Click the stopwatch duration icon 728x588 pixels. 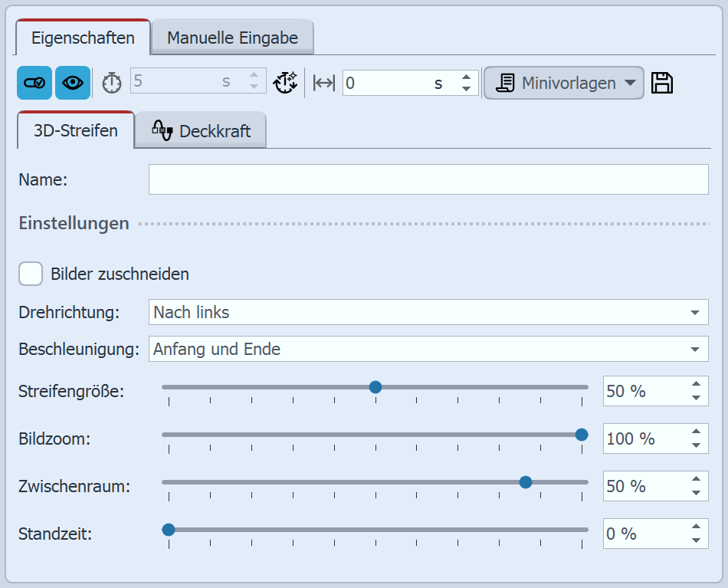112,83
